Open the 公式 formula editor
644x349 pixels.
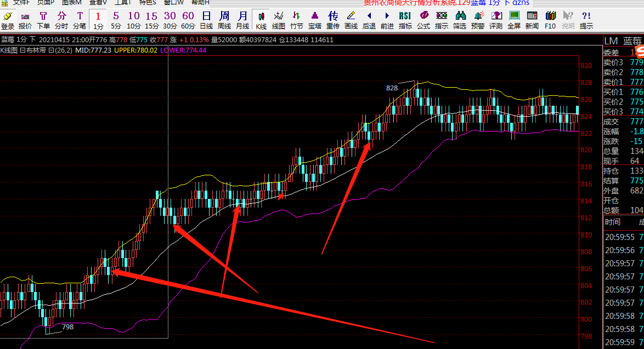[x=423, y=20]
